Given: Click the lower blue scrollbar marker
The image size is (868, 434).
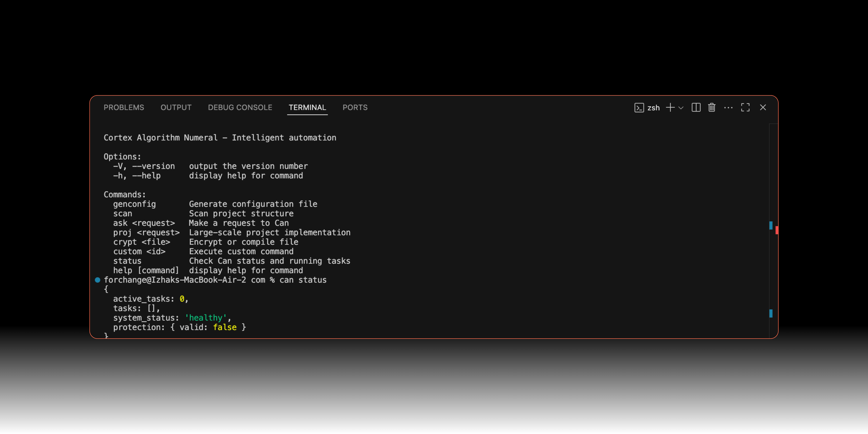Looking at the screenshot, I should 771,313.
